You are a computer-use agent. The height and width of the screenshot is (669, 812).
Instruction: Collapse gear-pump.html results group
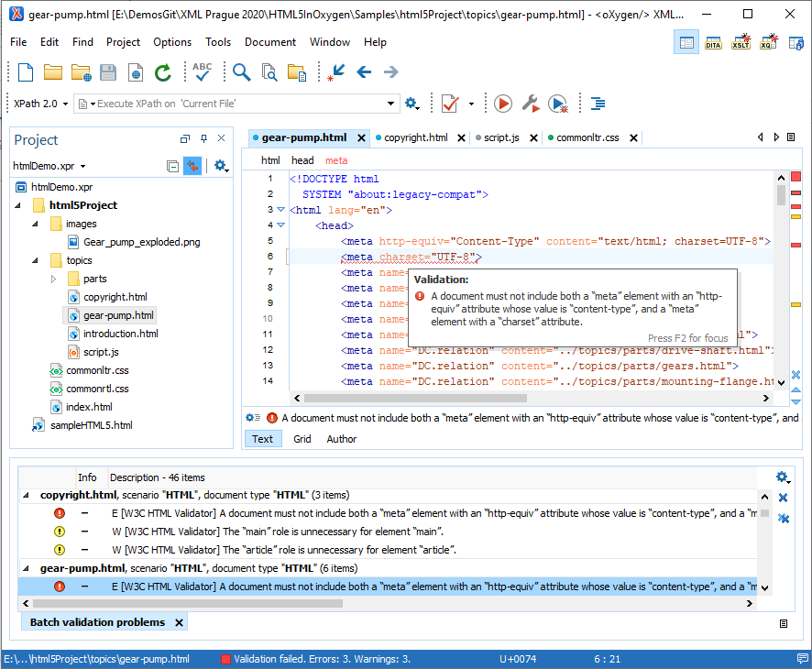tap(26, 568)
